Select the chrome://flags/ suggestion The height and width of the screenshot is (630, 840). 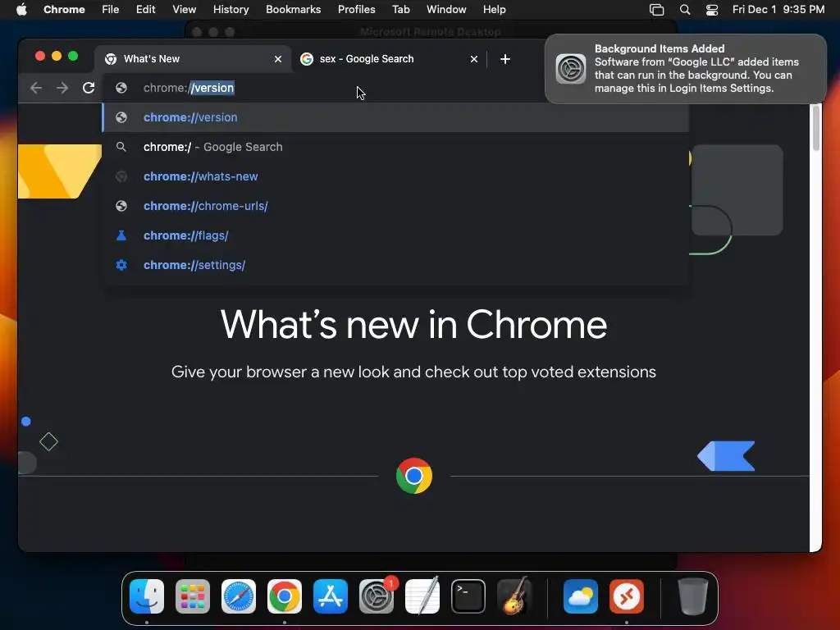395,235
